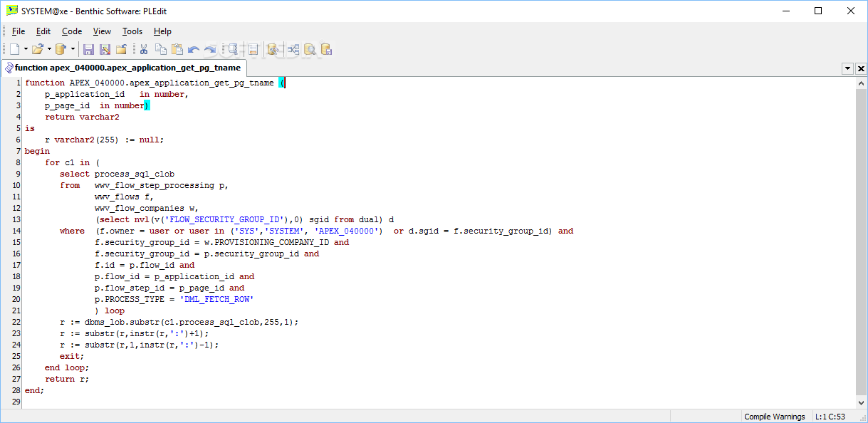The image size is (868, 423).
Task: Cut selection with the scissors icon
Action: coord(144,49)
